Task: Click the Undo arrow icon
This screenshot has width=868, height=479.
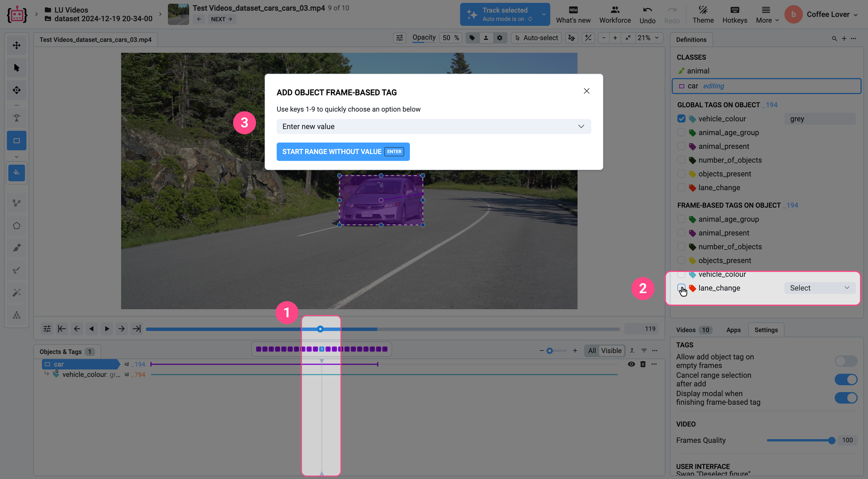Action: pyautogui.click(x=647, y=10)
